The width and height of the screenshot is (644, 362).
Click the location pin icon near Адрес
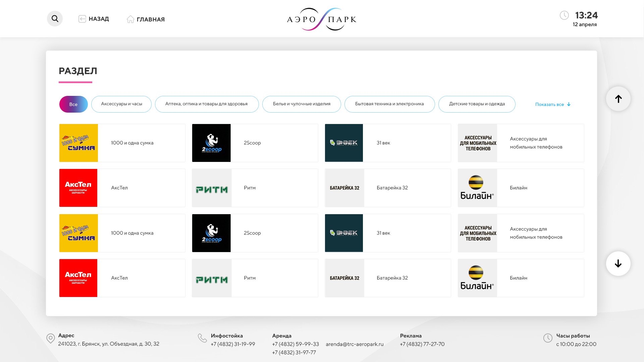point(50,338)
